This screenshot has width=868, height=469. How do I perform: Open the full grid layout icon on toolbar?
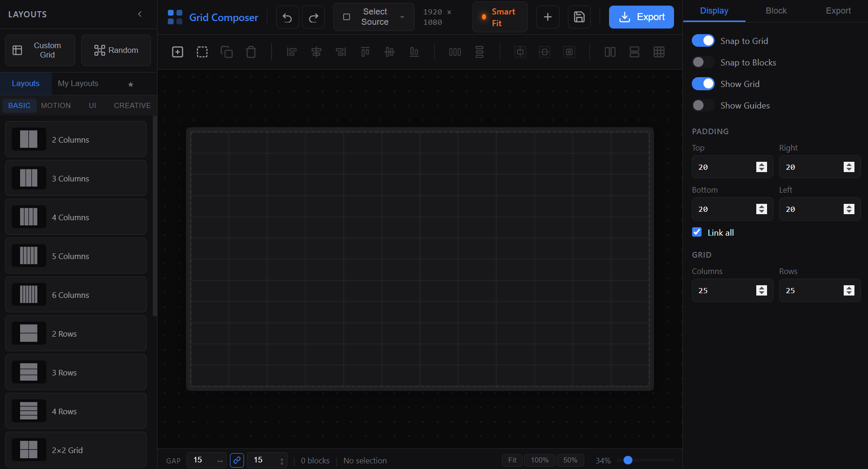coord(659,52)
